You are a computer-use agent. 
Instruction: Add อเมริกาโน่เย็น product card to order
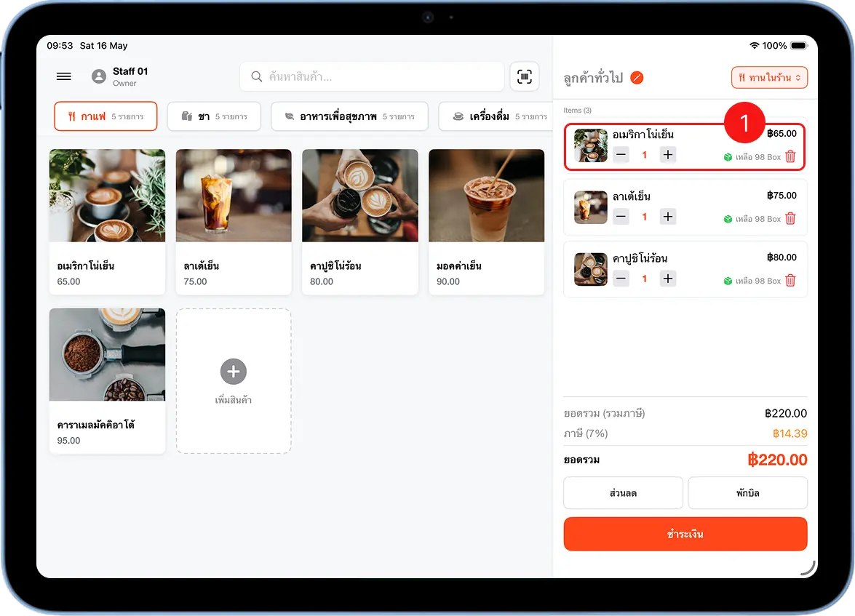(x=108, y=222)
